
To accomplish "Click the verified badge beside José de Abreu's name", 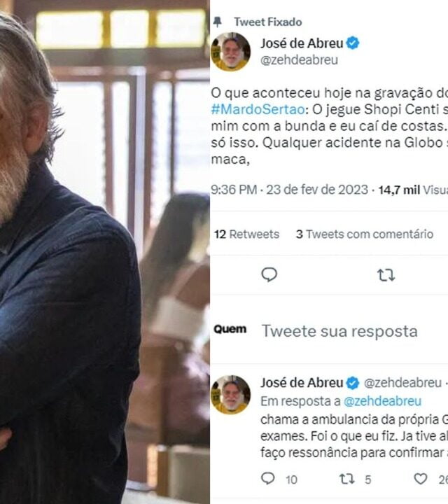I will pyautogui.click(x=353, y=43).
